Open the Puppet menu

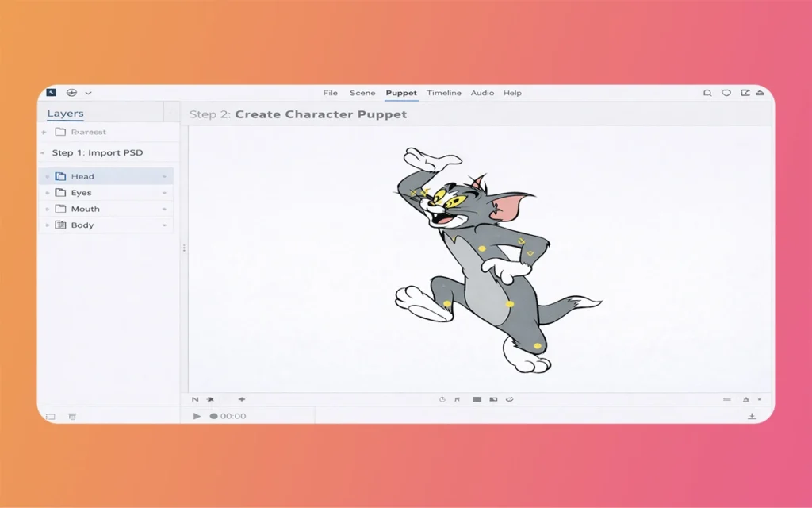pos(400,93)
